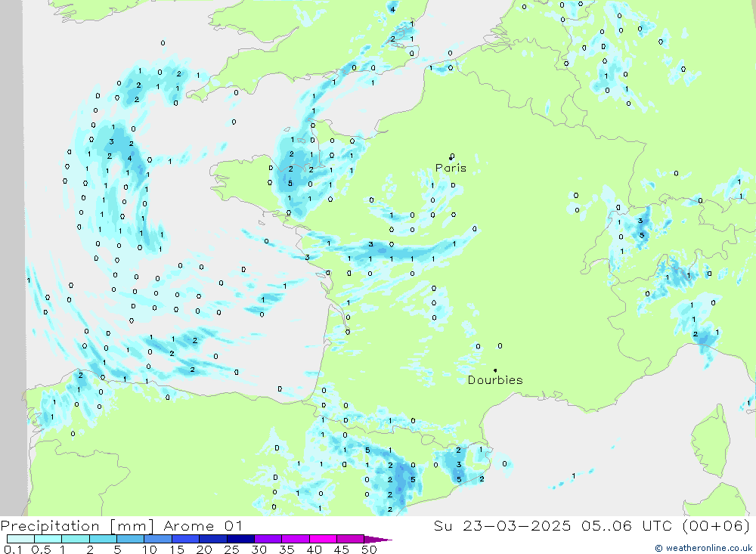756x554 pixels.
Task: Click the legend swatch between 0.1 and 0.5
Action: tap(20, 539)
